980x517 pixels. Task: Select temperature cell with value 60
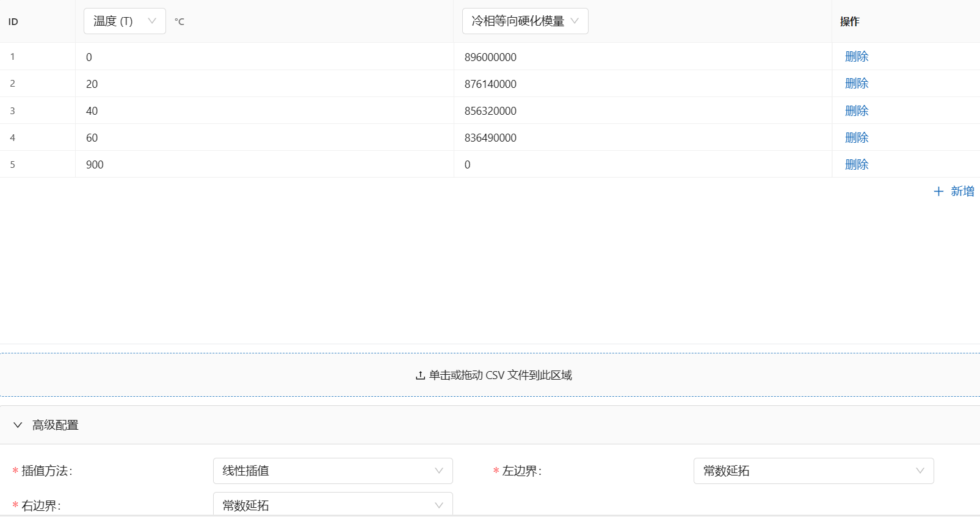[264, 137]
